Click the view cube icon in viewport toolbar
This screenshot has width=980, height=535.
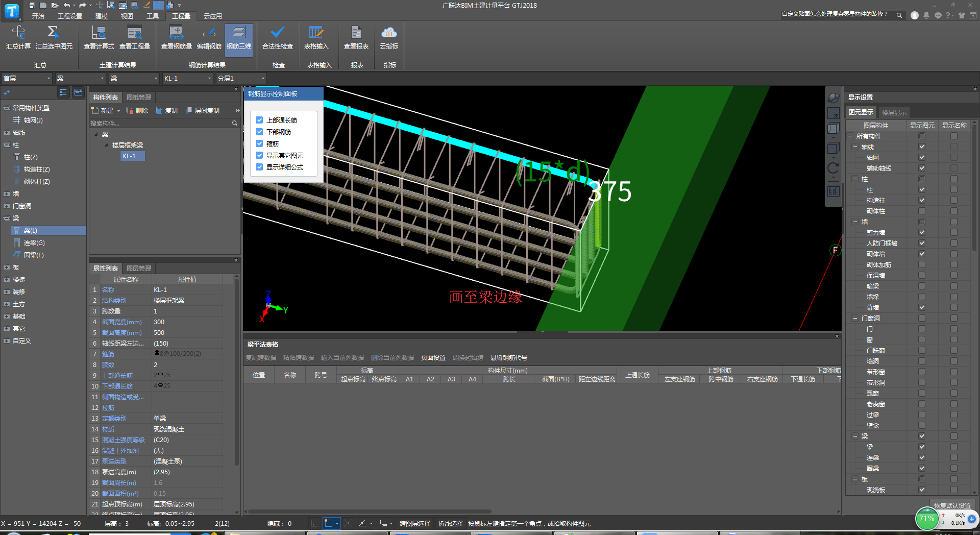(834, 129)
